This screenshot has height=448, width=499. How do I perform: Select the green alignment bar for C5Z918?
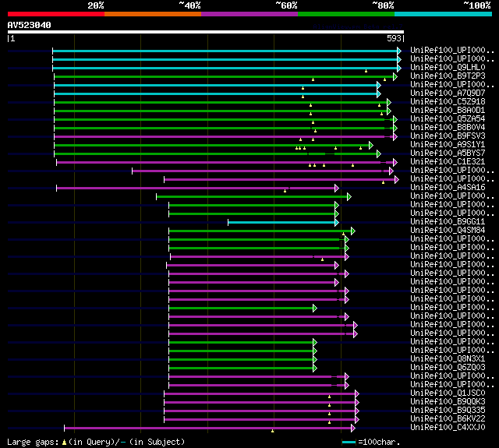pyautogui.click(x=221, y=102)
